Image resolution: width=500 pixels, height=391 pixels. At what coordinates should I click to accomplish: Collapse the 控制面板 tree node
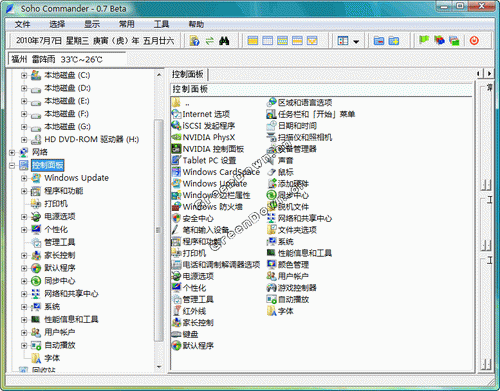coord(12,165)
